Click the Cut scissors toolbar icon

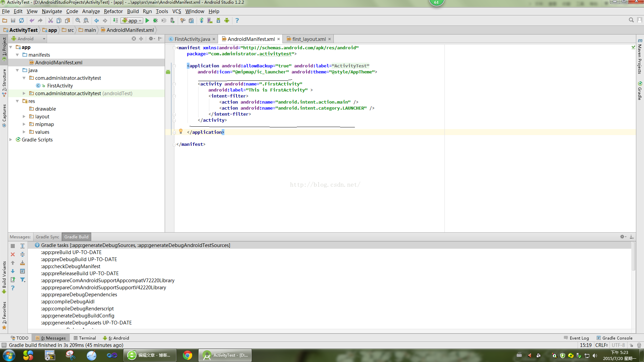click(x=51, y=20)
